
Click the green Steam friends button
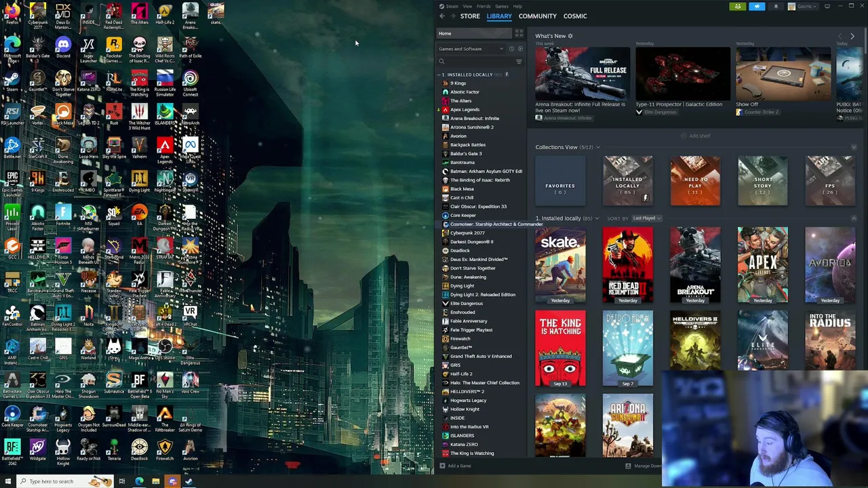(x=738, y=6)
